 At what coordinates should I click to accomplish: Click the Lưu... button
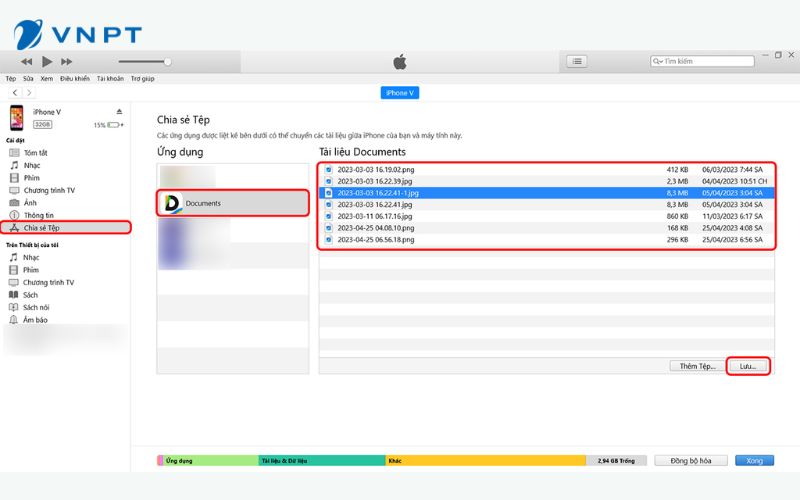748,367
